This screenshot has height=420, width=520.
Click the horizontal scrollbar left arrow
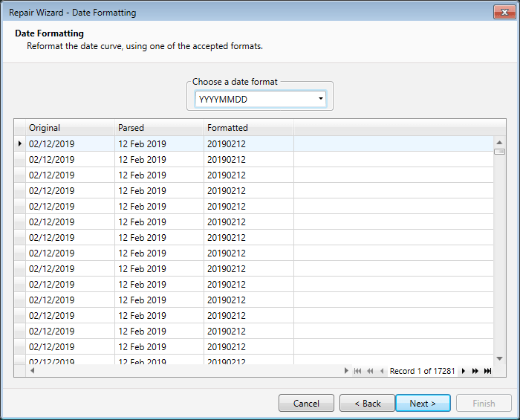33,371
